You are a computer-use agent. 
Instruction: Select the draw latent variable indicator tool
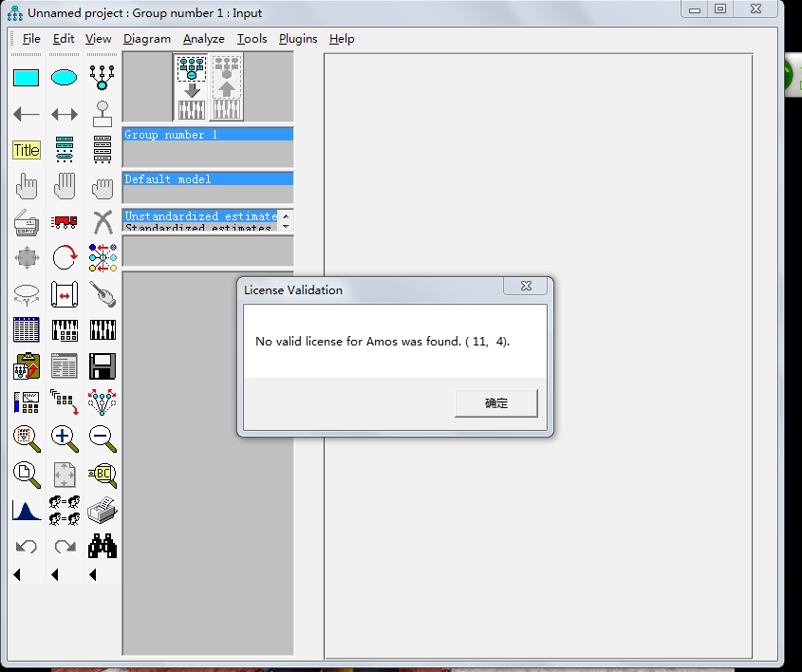click(x=103, y=78)
